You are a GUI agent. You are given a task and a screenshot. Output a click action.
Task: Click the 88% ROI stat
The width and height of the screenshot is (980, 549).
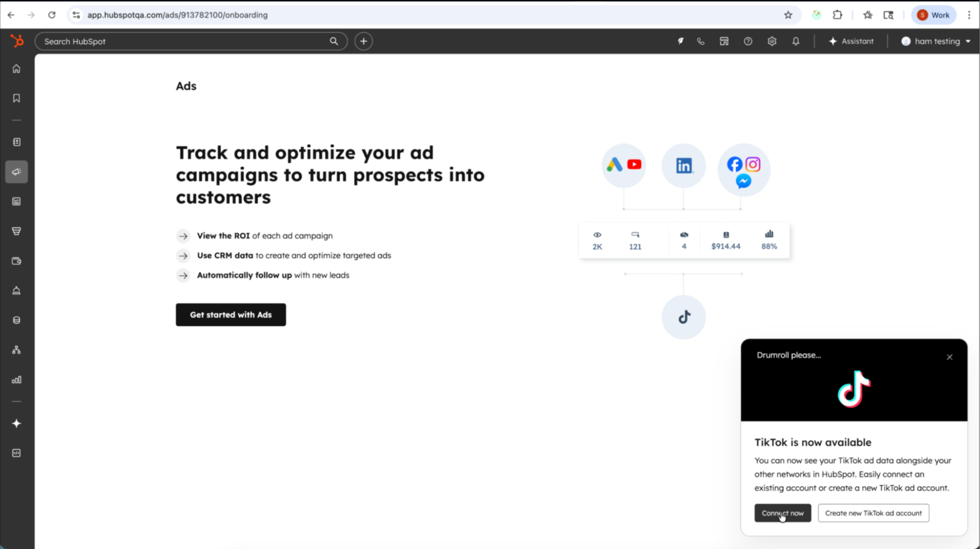tap(769, 240)
